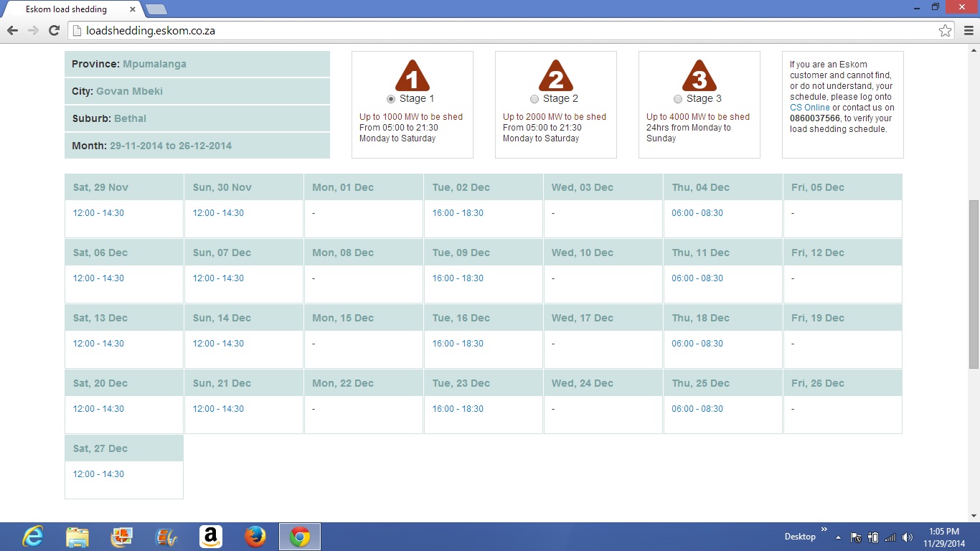Click the Sun, 07 Dec day header
This screenshot has width=980, height=551.
click(x=244, y=253)
